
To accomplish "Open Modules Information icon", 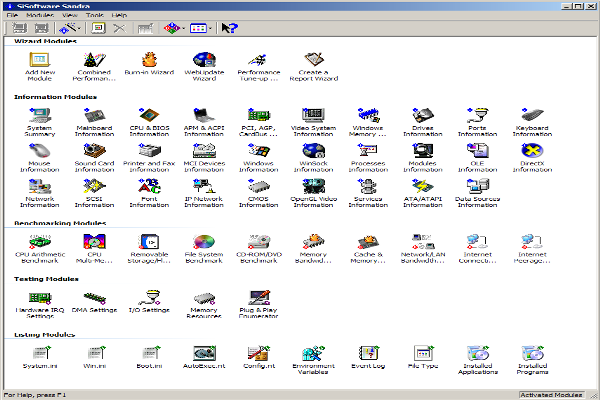I will 423,151.
